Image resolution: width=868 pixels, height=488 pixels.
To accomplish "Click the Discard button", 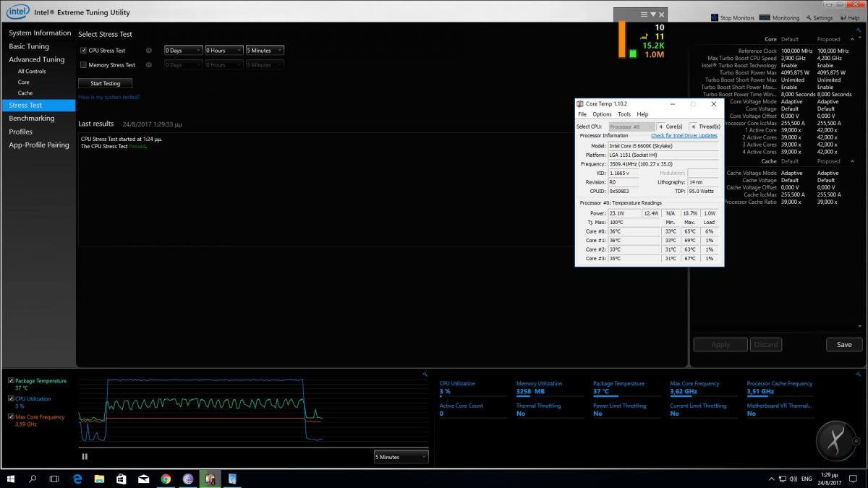I will pyautogui.click(x=766, y=345).
